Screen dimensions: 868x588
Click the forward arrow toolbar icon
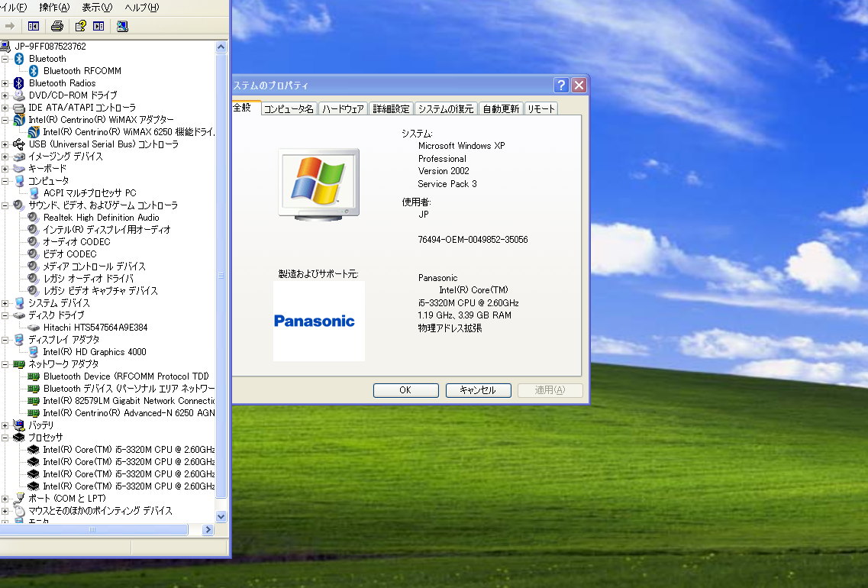(x=9, y=26)
